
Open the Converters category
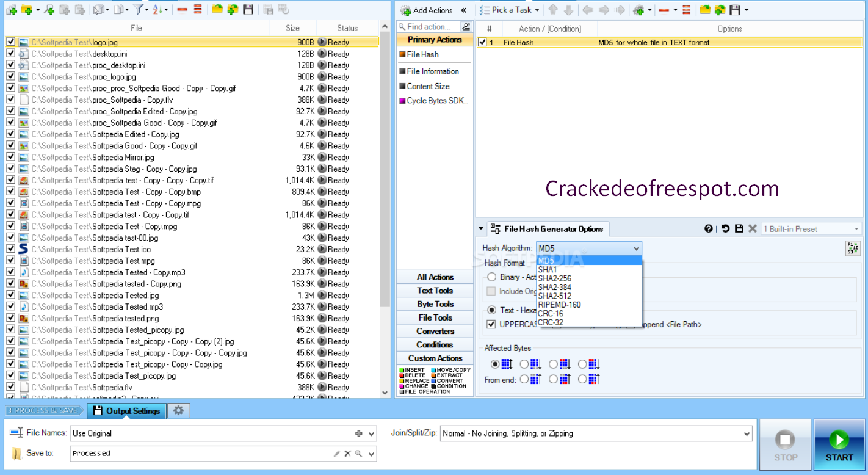[435, 331]
